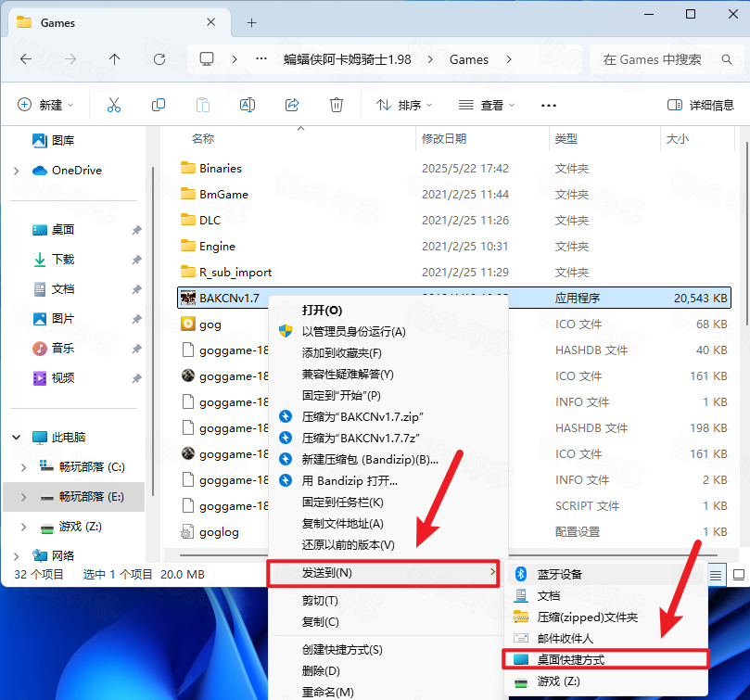The width and height of the screenshot is (750, 700).
Task: Choose 邮件收件人 in Send to submenu
Action: 605,638
